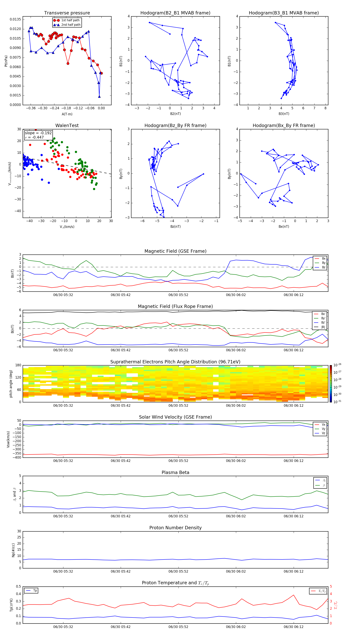Viewport: 351px width, 644px height.
Task: Select the 'r = -0.447' annotation
Action: coord(35,137)
